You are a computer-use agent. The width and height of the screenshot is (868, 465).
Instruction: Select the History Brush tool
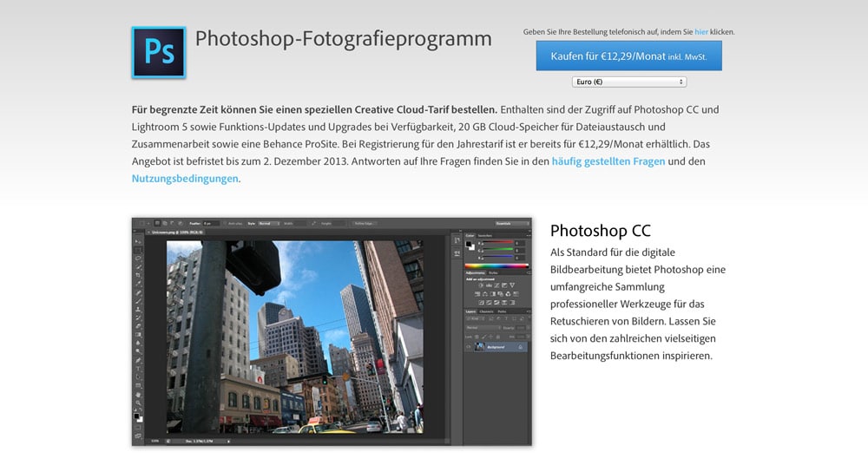[x=138, y=318]
